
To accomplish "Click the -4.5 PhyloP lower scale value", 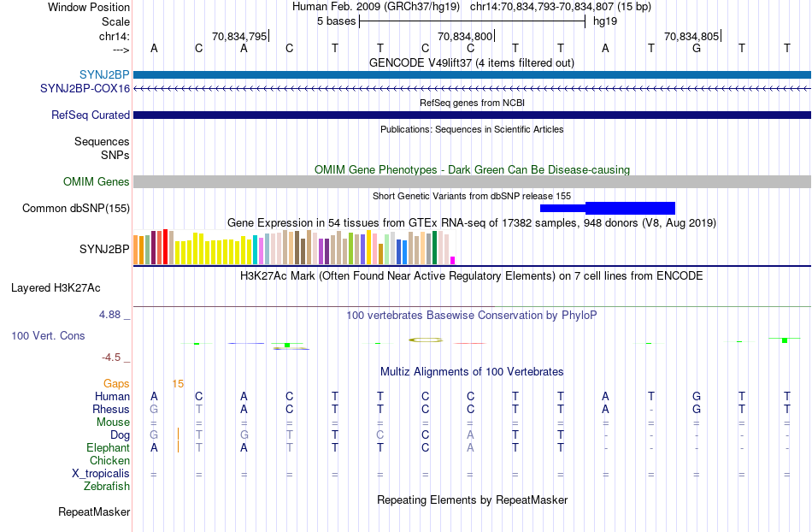I will pos(111,357).
